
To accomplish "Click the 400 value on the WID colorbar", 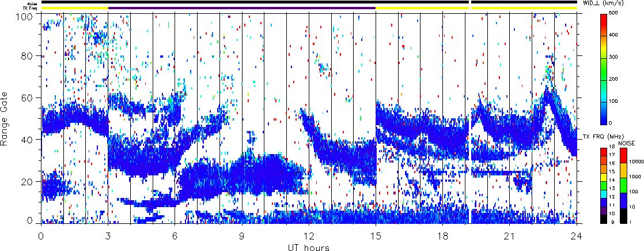I will [615, 36].
